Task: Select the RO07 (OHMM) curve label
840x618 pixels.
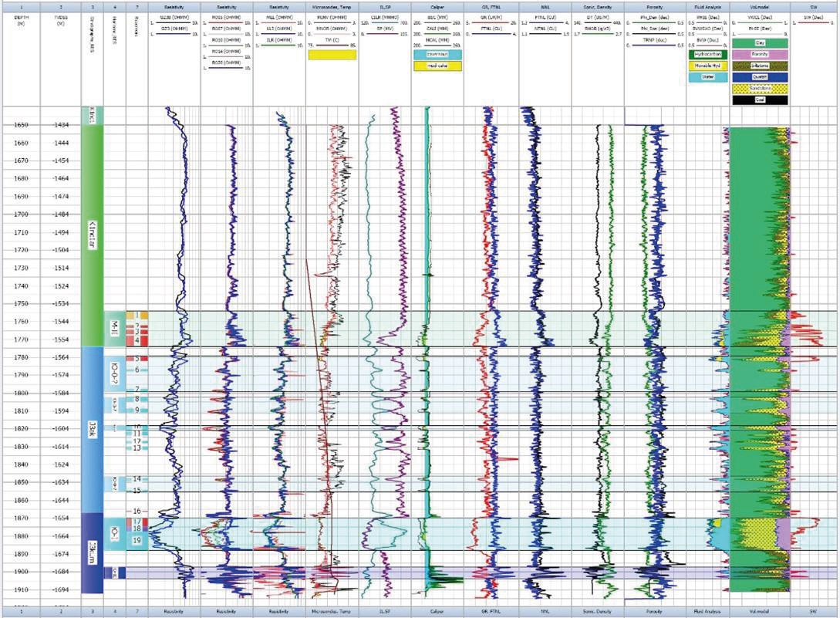Action: click(x=226, y=29)
